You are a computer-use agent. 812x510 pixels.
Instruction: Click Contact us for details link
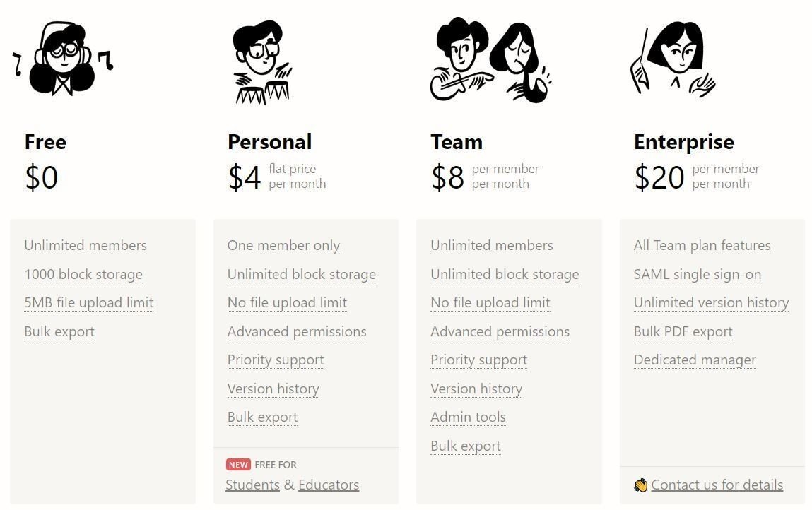point(717,485)
